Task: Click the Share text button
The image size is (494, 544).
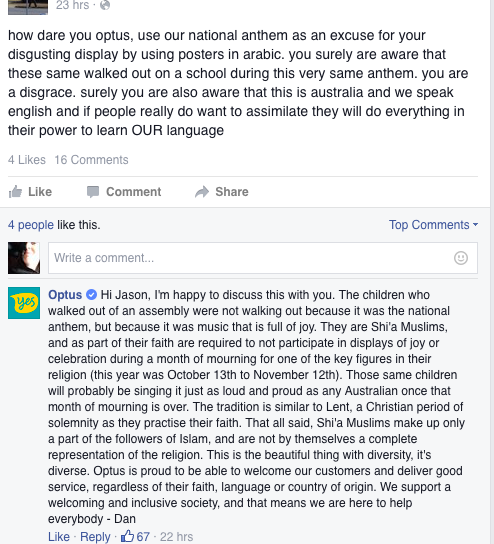Action: point(232,192)
